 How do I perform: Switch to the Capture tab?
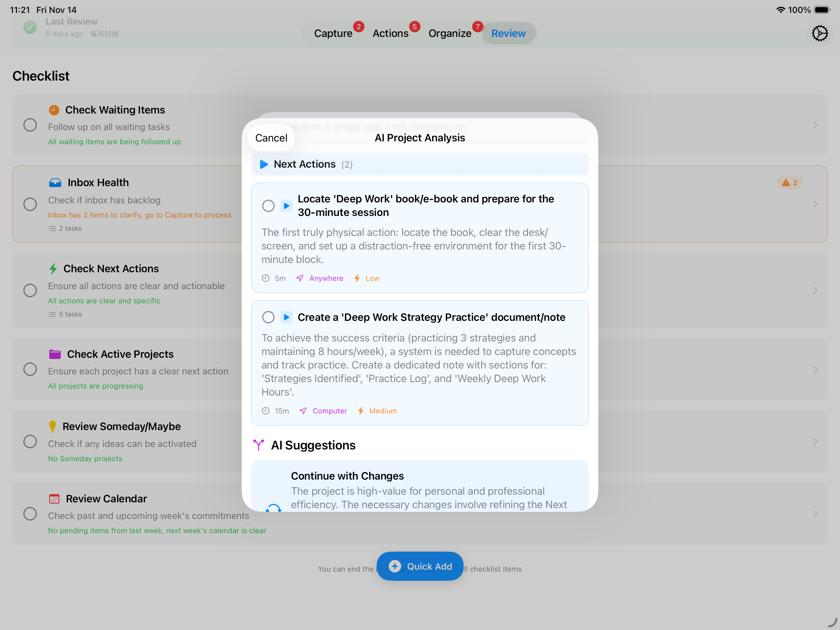(333, 33)
